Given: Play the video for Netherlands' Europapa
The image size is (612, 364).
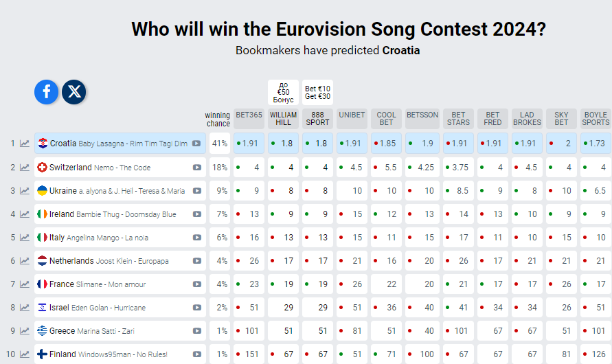Looking at the screenshot, I should pyautogui.click(x=197, y=261).
